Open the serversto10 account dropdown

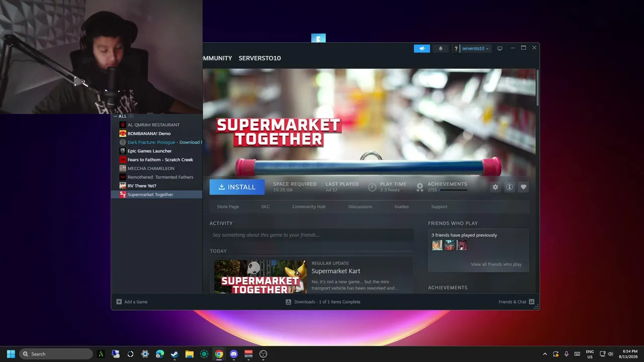click(475, 49)
